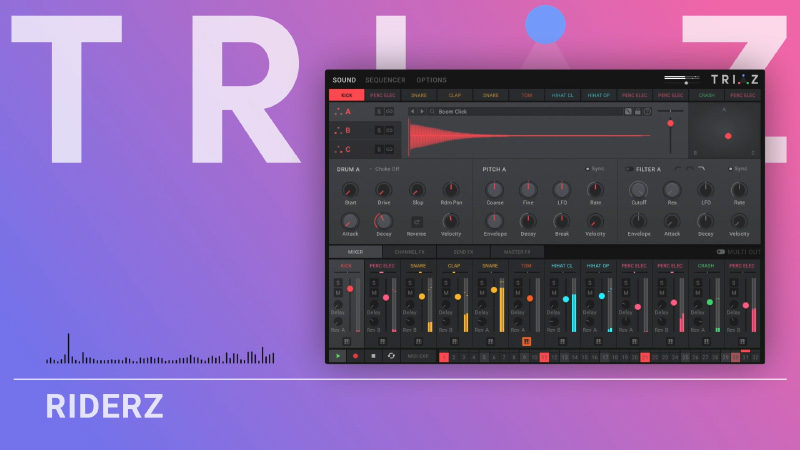Enable Sync in Filter A section
This screenshot has height=450, width=800.
pos(737,169)
